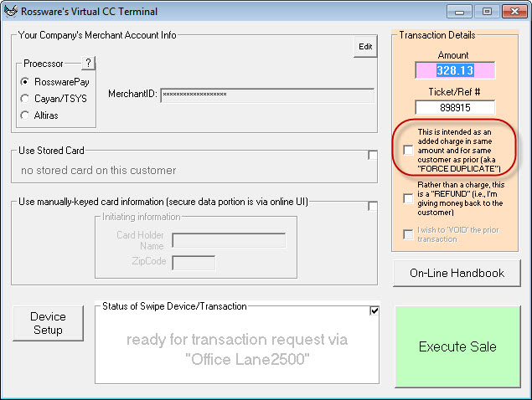Screen dimensions: 532x400
Task: Click the MerchantID field
Action: 266,95
